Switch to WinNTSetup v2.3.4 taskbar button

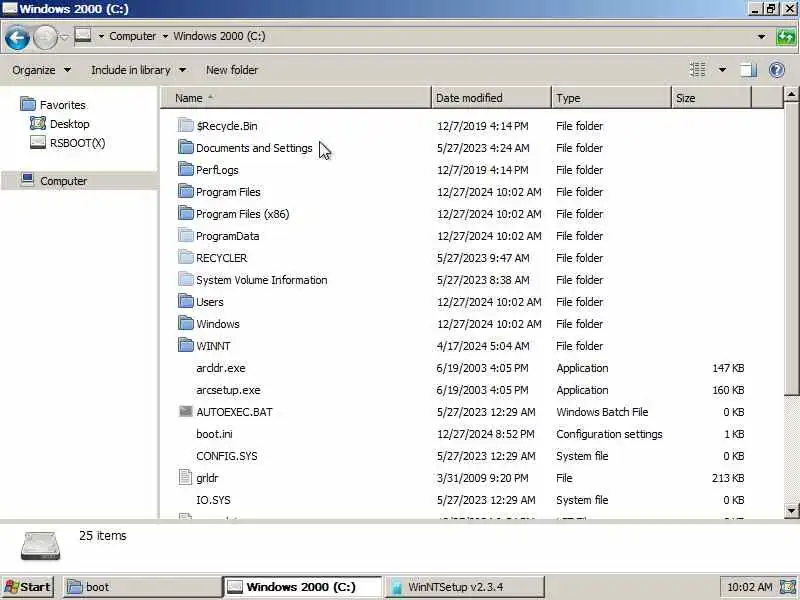click(464, 587)
